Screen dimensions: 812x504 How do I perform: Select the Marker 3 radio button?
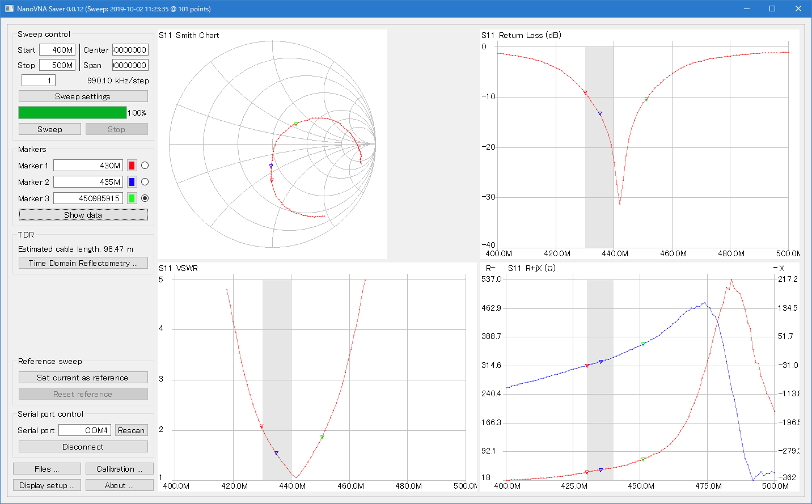coord(145,198)
